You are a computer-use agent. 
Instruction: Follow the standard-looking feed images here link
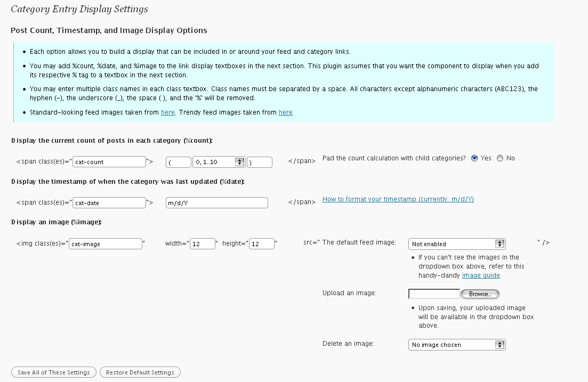[168, 112]
